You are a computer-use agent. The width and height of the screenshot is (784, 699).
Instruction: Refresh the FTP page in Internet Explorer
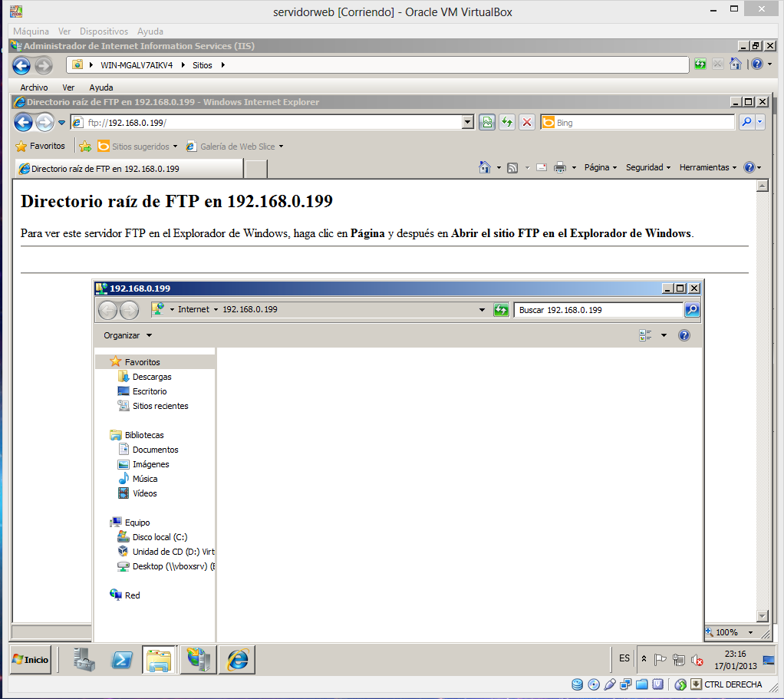507,123
